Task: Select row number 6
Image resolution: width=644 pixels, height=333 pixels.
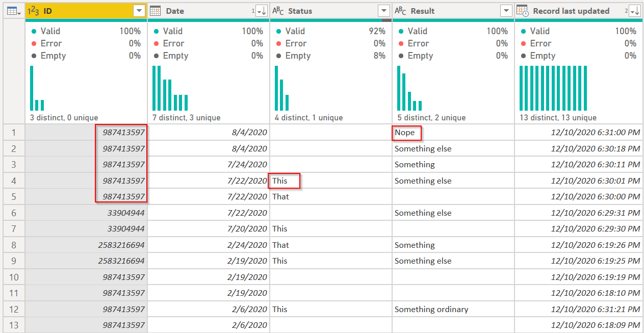Action: (14, 213)
